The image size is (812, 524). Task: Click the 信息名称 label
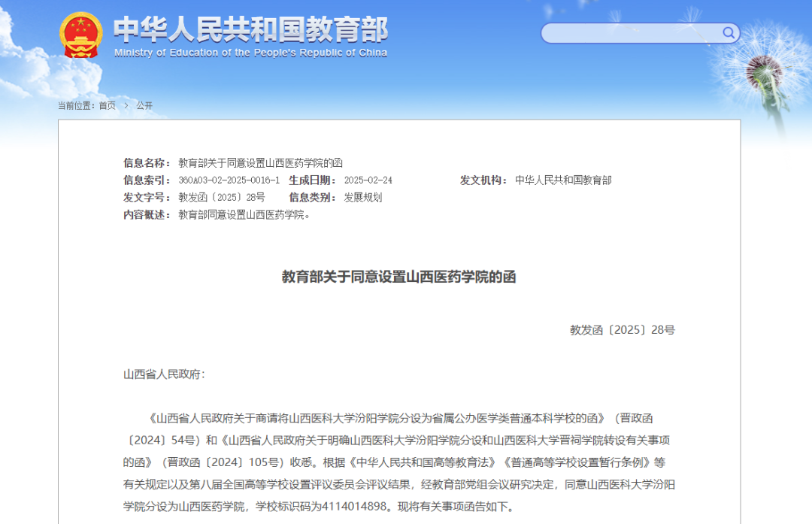click(147, 163)
